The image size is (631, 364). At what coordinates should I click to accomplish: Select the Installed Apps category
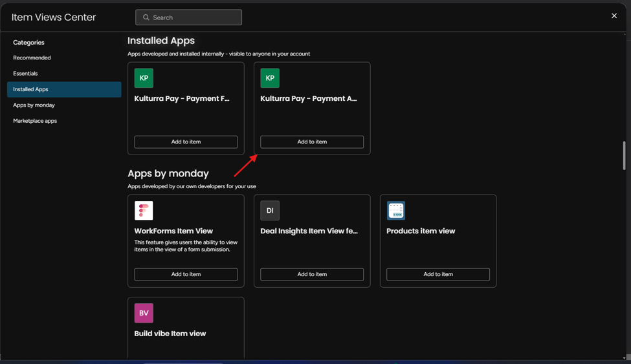pyautogui.click(x=64, y=89)
